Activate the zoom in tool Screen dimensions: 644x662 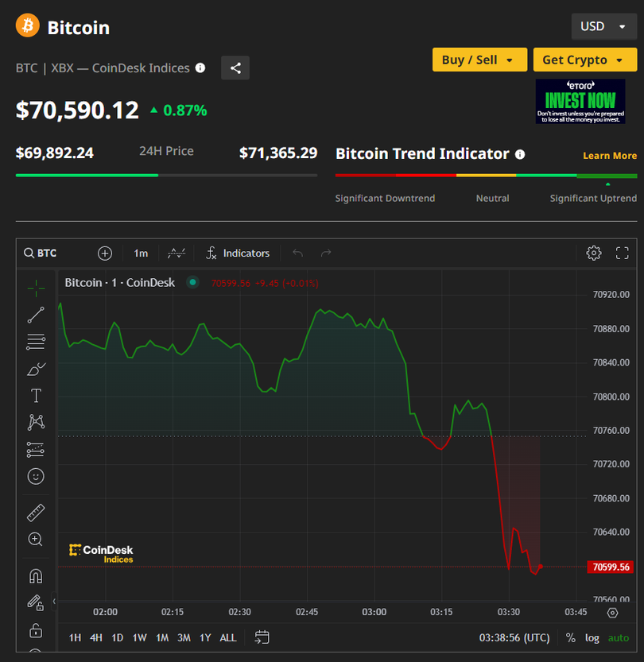(x=36, y=539)
